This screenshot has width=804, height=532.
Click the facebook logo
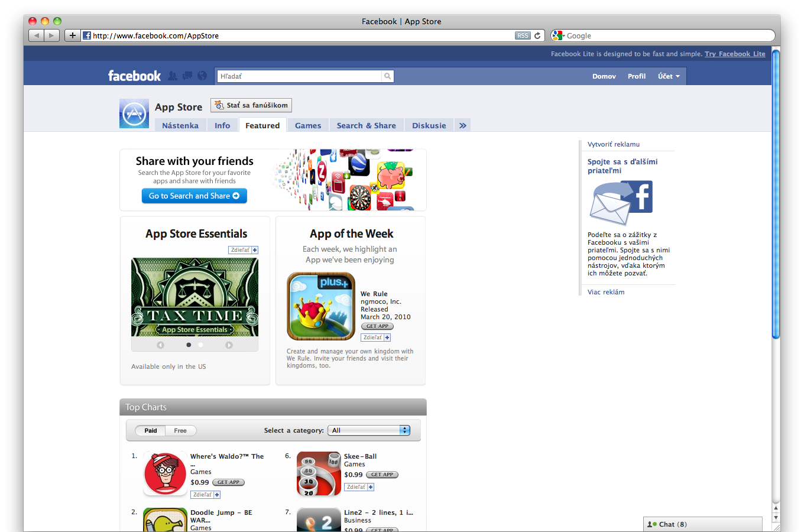point(134,76)
